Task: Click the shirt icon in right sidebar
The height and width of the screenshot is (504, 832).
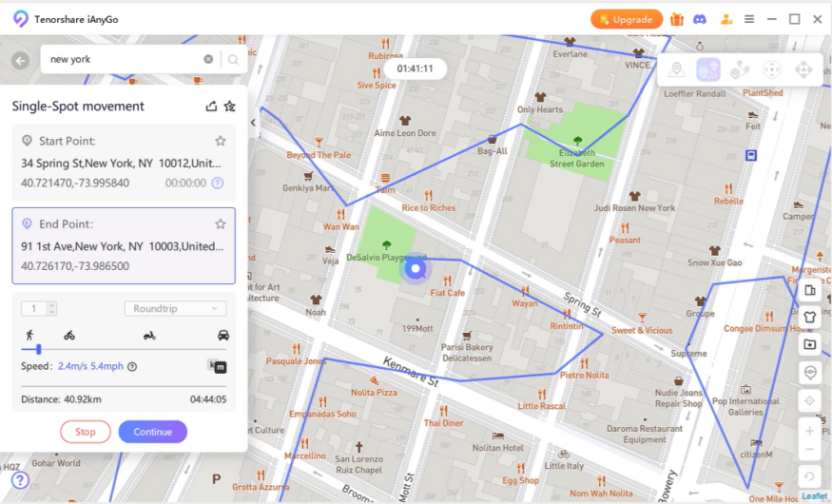Action: pos(810,318)
